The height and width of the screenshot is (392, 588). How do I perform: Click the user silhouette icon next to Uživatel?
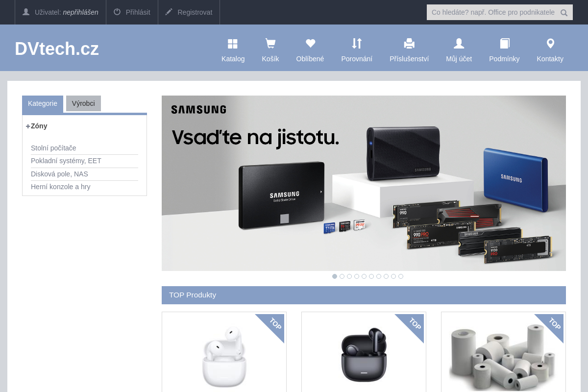(x=26, y=12)
